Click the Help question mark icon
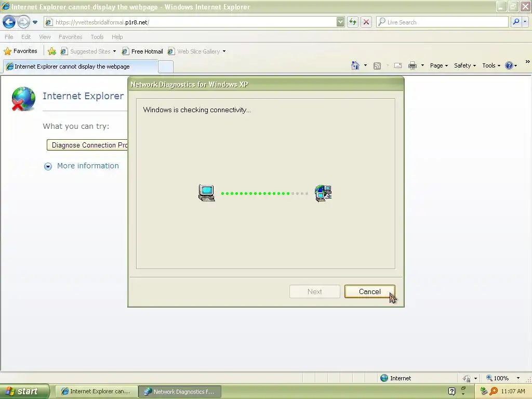The width and height of the screenshot is (532, 399). tap(509, 65)
